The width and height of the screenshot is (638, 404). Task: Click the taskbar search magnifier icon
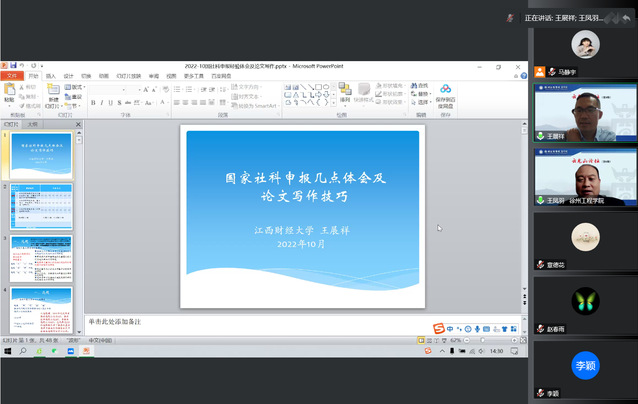point(22,351)
